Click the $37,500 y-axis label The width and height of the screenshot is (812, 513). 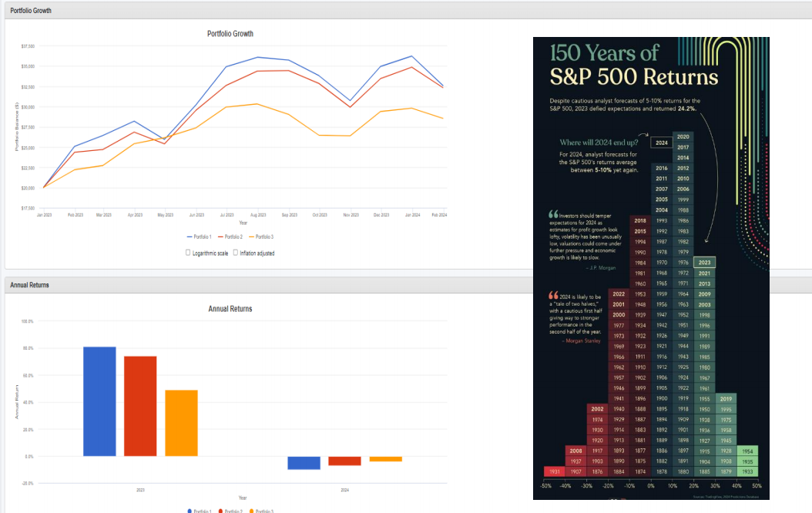(x=28, y=46)
